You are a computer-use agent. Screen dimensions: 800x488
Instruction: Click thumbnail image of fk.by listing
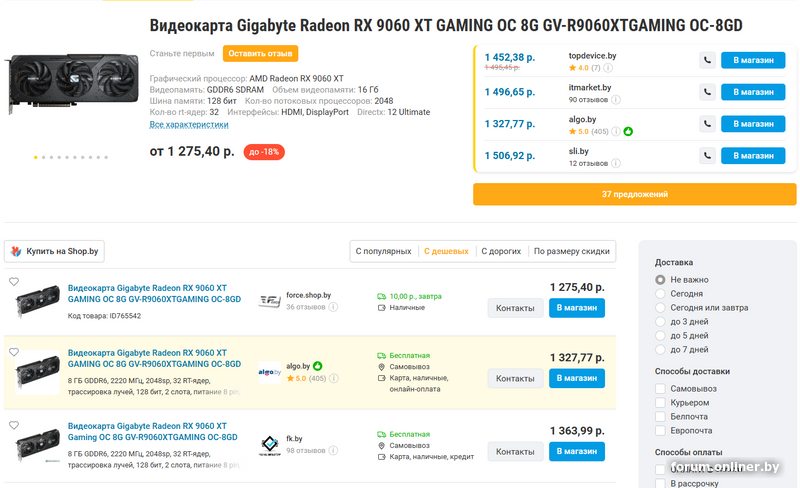click(37, 445)
